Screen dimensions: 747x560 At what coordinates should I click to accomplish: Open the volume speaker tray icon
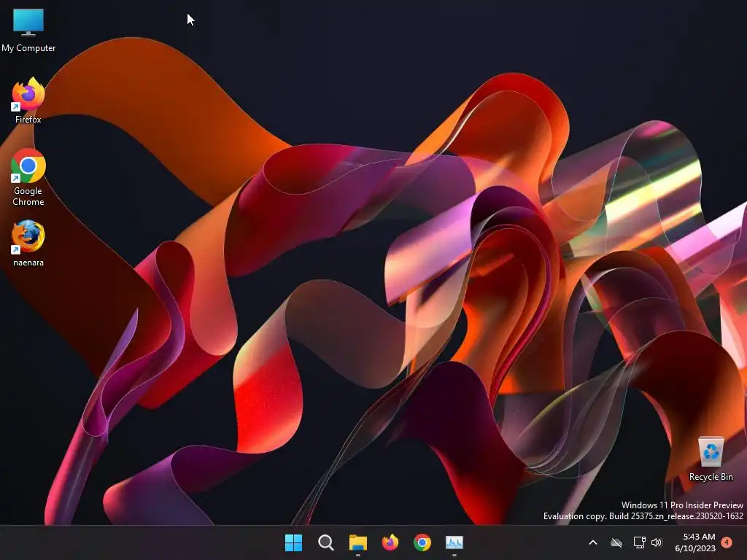pyautogui.click(x=657, y=542)
